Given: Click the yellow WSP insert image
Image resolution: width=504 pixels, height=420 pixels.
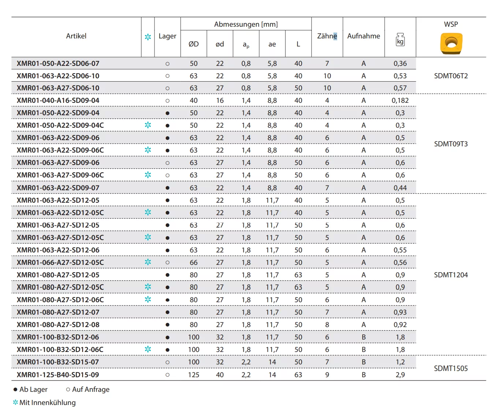Looking at the screenshot, I should click(x=451, y=43).
